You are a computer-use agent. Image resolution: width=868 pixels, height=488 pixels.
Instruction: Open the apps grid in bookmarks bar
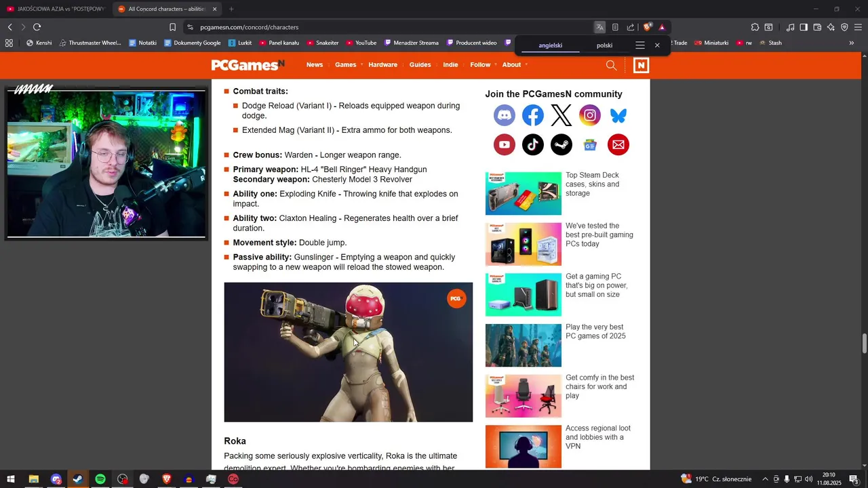point(9,43)
